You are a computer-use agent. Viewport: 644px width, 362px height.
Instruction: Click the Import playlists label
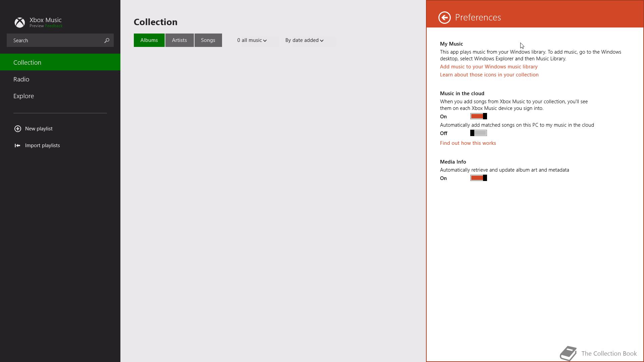click(43, 145)
